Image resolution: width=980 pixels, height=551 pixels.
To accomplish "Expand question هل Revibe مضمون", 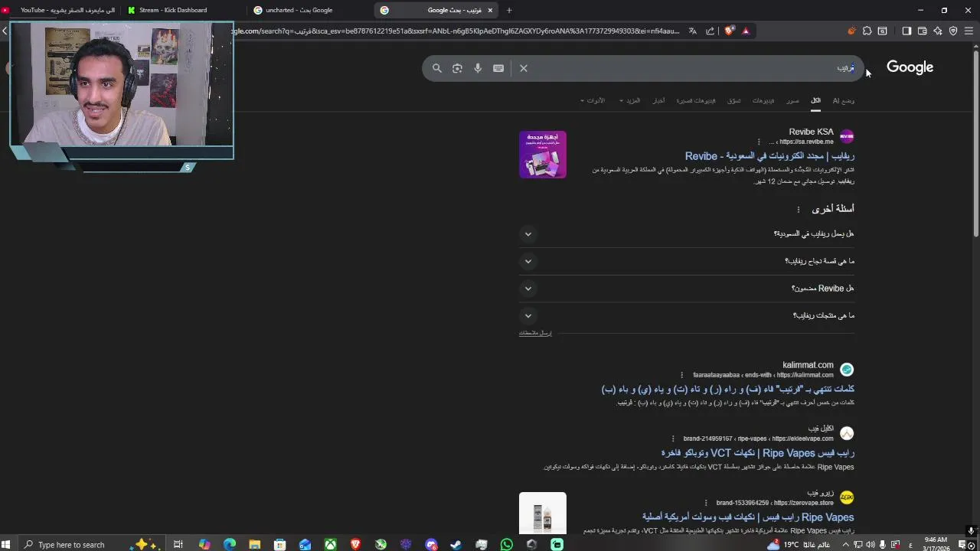I will [687, 289].
